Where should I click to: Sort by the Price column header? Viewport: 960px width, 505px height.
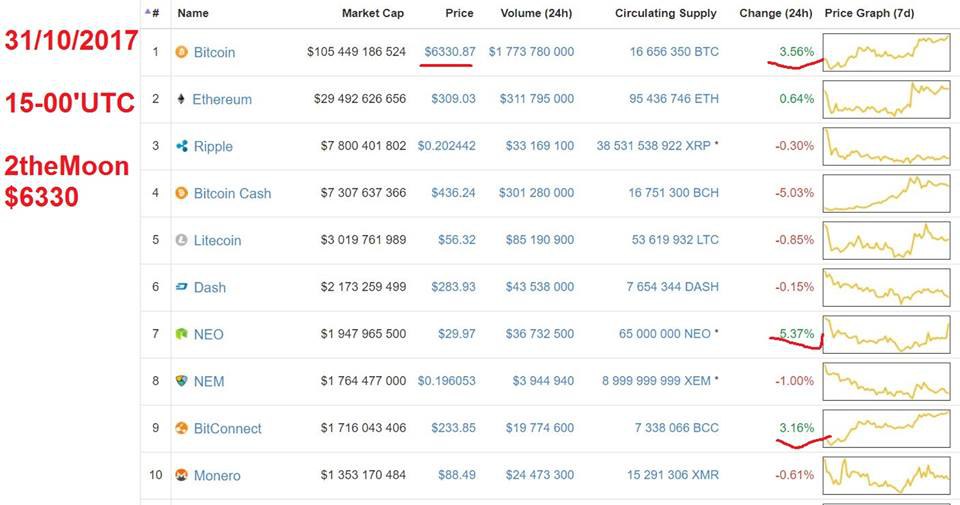459,13
